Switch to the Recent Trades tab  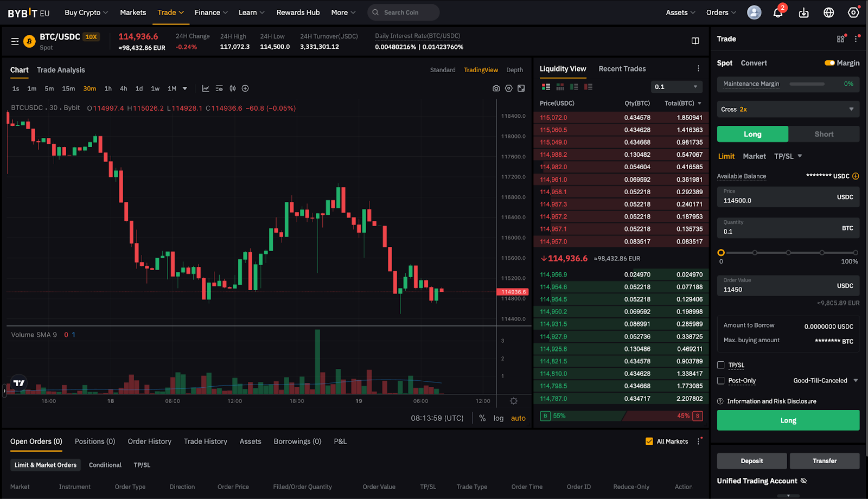622,69
